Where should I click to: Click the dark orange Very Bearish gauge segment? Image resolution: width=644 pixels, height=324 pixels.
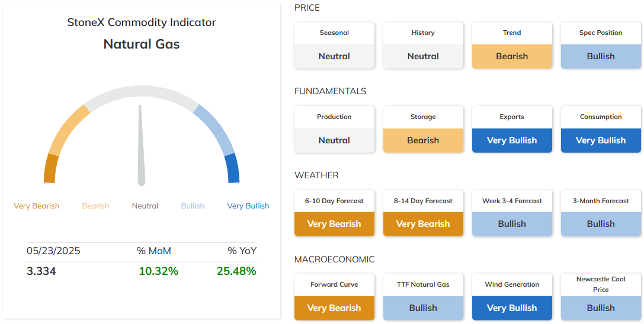click(51, 168)
